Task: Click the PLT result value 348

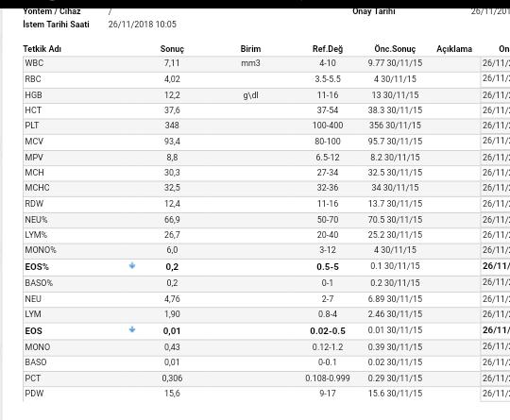Action: point(172,126)
